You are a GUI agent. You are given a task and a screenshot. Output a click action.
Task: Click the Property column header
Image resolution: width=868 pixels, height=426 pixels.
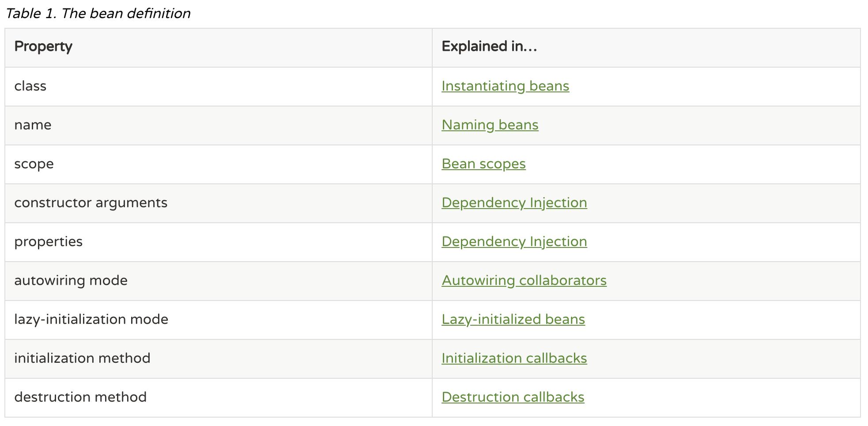tap(43, 46)
